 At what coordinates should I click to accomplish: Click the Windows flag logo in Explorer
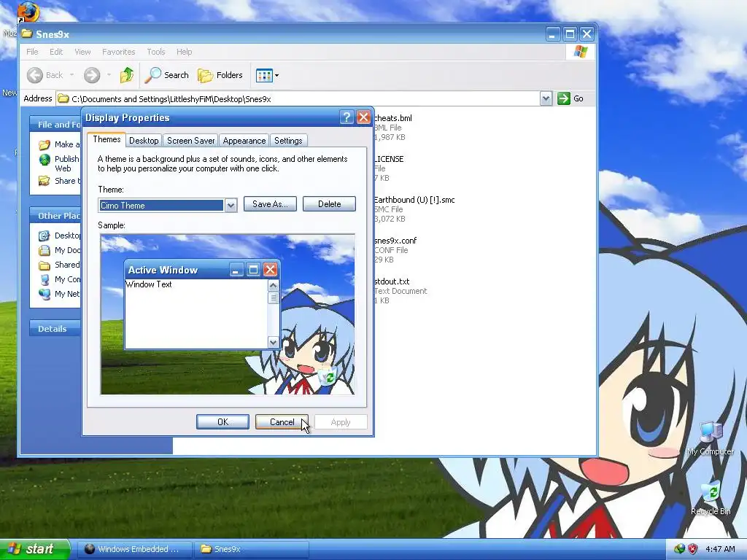(x=581, y=52)
